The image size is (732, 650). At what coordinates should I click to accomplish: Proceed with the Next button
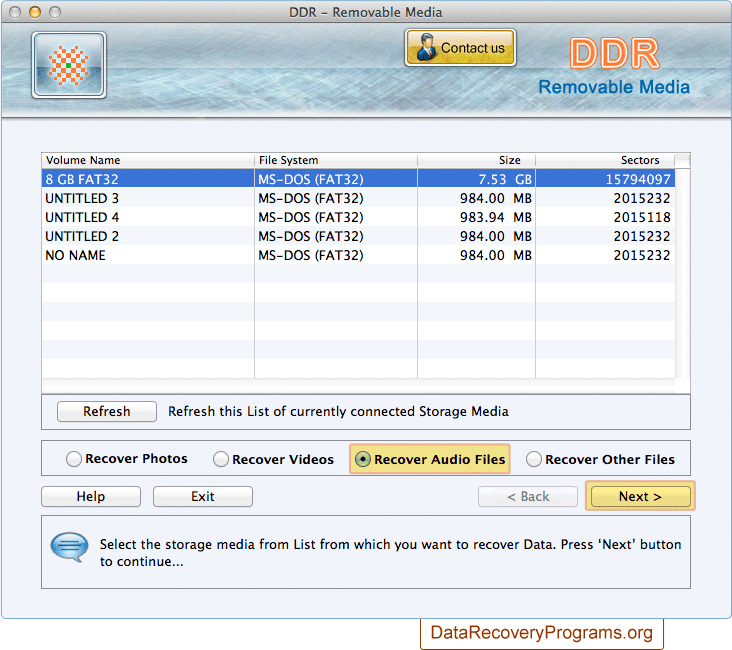[640, 496]
